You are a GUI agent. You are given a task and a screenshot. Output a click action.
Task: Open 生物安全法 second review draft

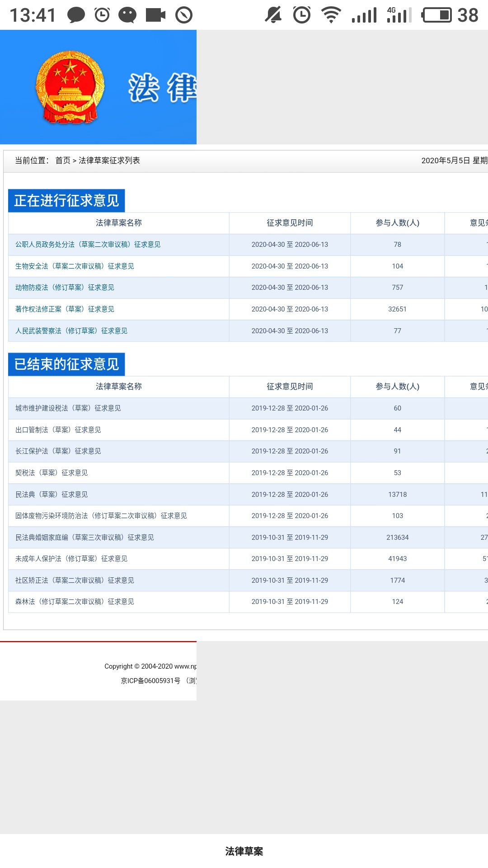coord(75,266)
